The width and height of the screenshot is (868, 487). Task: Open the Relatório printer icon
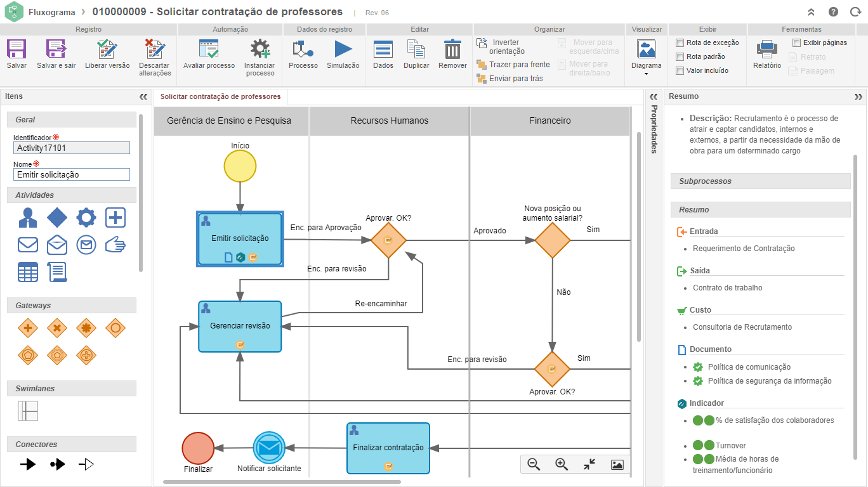click(x=767, y=49)
